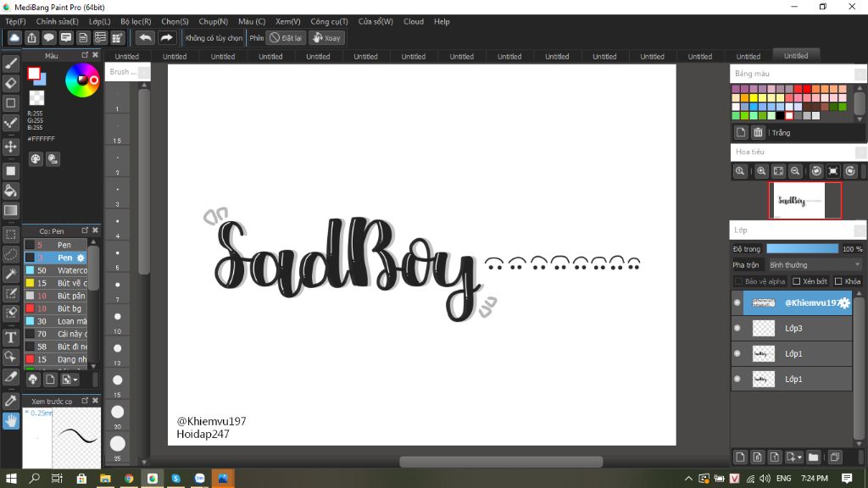Viewport: 868px width, 488px height.
Task: Select the Eraser tool
Action: (x=10, y=83)
